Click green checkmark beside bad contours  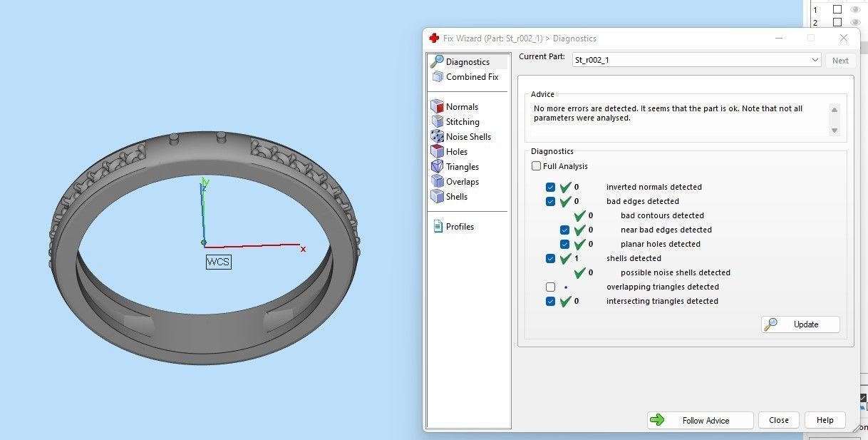[x=580, y=215]
